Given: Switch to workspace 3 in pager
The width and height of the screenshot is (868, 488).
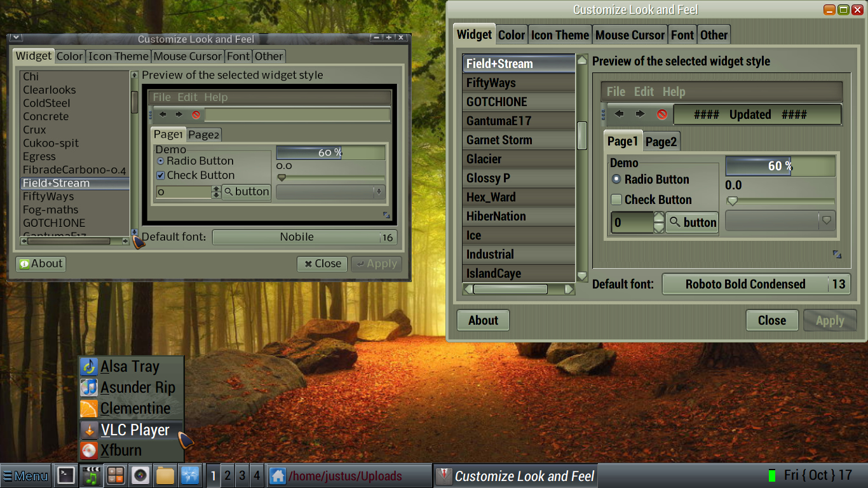Looking at the screenshot, I should pos(242,475).
